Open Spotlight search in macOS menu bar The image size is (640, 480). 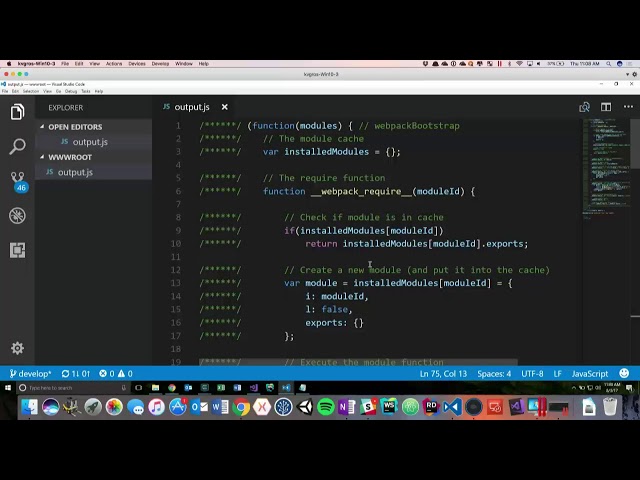click(x=609, y=64)
